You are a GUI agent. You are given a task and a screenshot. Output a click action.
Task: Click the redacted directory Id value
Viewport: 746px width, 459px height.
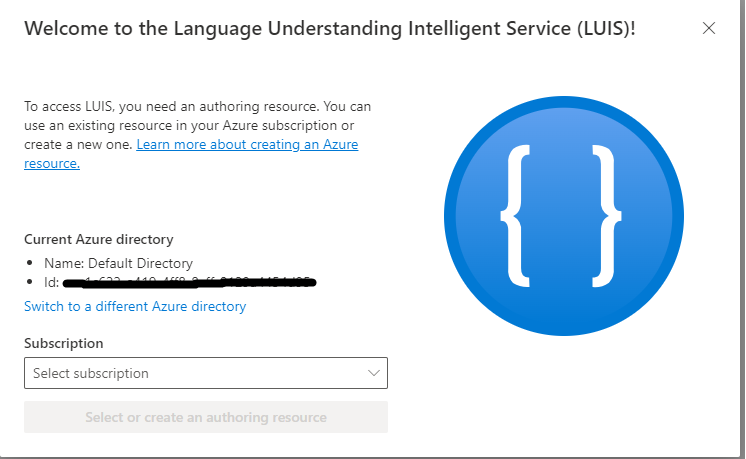click(190, 283)
